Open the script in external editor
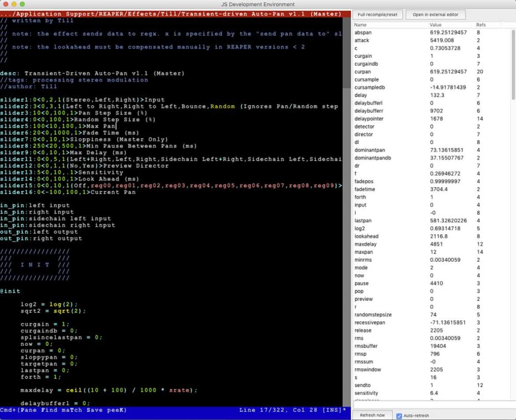 point(435,15)
